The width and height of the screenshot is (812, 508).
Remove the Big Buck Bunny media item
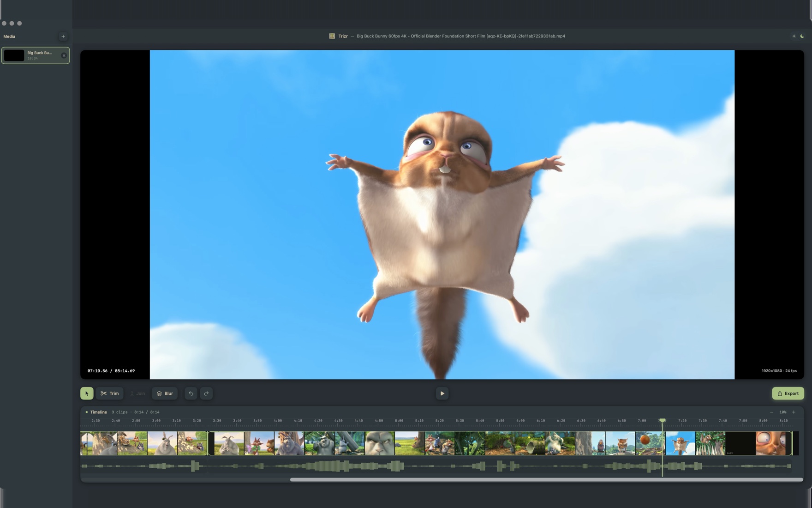[64, 55]
